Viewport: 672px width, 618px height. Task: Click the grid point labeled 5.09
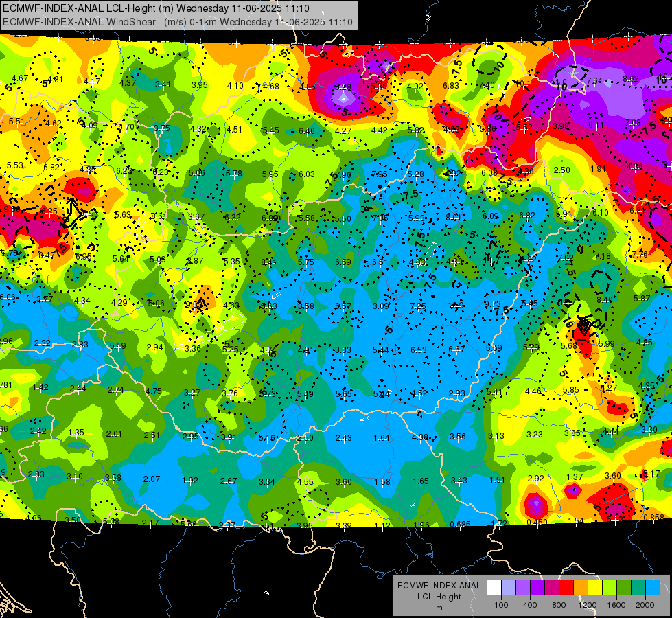(158, 260)
